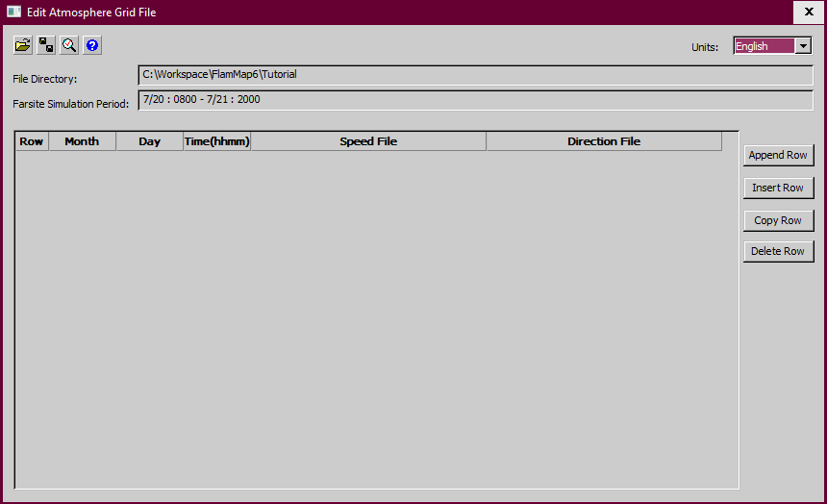Click the 'Units:' label
827x504 pixels.
point(705,47)
